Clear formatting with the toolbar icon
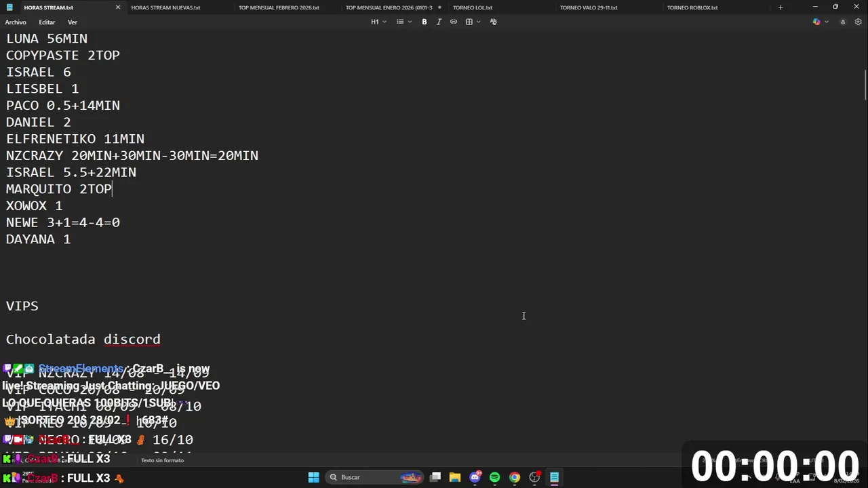Viewport: 868px width, 488px height. (493, 22)
